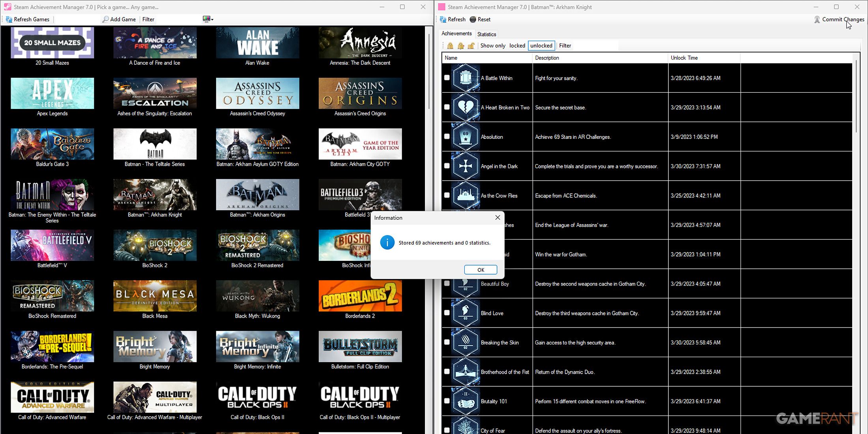Click the invert all achievements icon
The image size is (868, 434).
pos(460,46)
